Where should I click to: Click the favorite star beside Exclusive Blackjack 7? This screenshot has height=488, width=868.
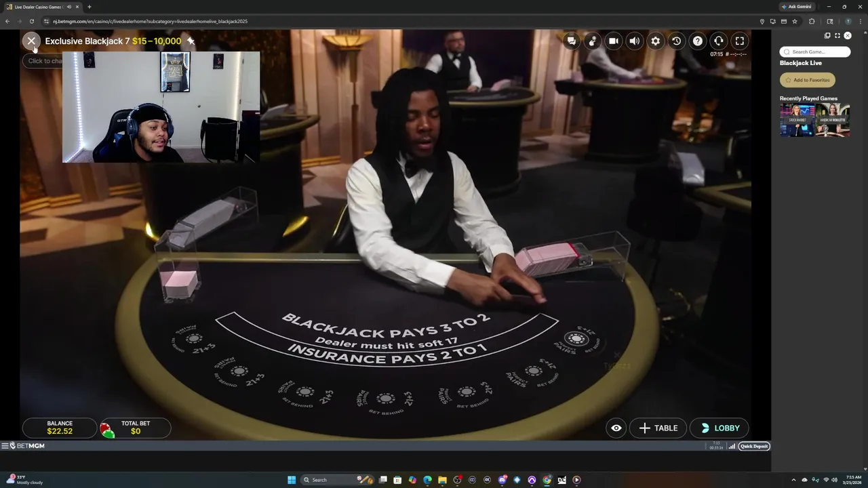coord(191,41)
